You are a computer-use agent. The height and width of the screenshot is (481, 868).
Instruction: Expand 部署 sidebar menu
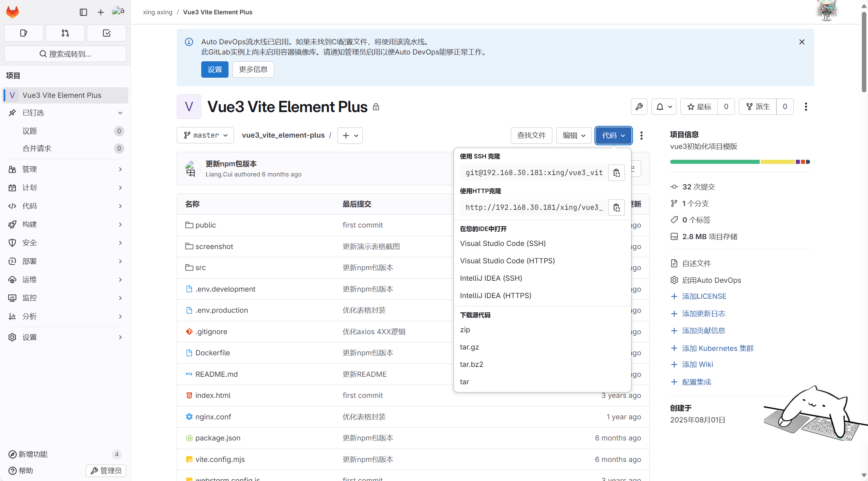[65, 261]
